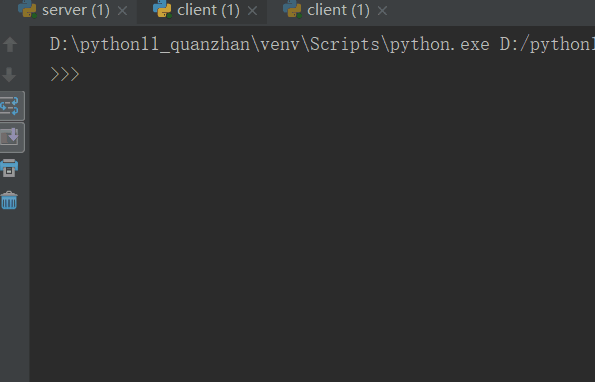Click the Down the Stack Trace arrow
This screenshot has height=382, width=595.
pyautogui.click(x=9, y=75)
